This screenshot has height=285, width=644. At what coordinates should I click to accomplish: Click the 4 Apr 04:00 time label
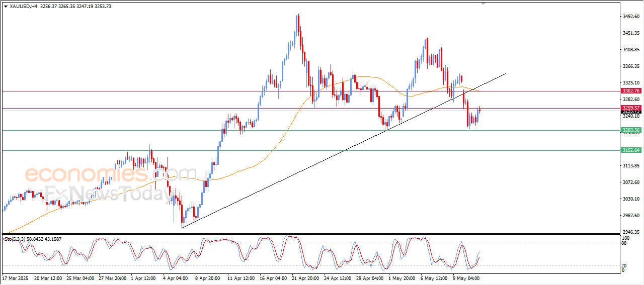pyautogui.click(x=177, y=277)
